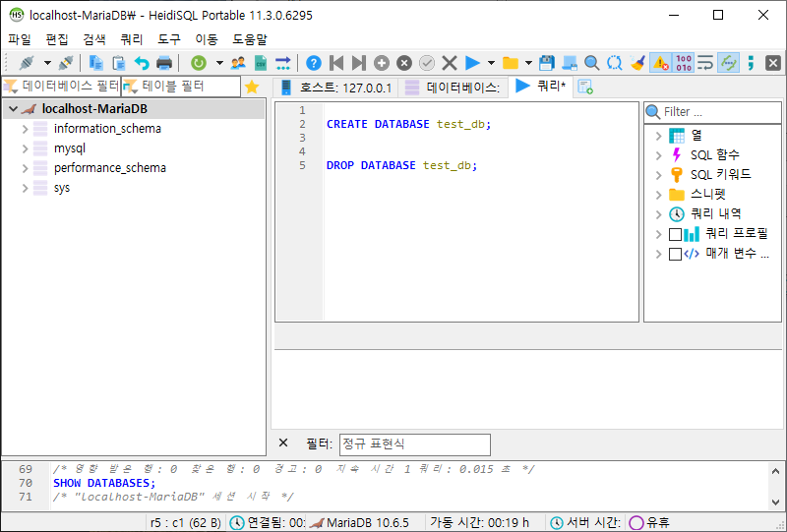Image resolution: width=787 pixels, height=532 pixels.
Task: Toggle the green link highlighted toolbar button
Action: (x=728, y=63)
